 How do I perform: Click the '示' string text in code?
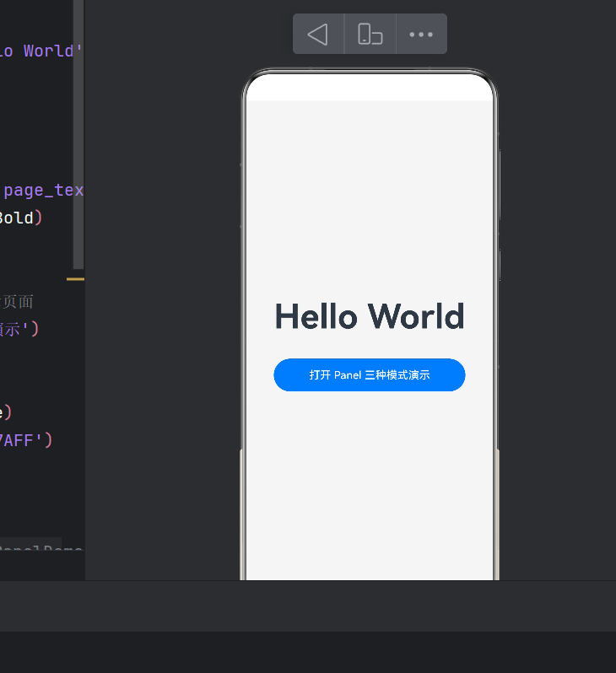tap(11, 330)
